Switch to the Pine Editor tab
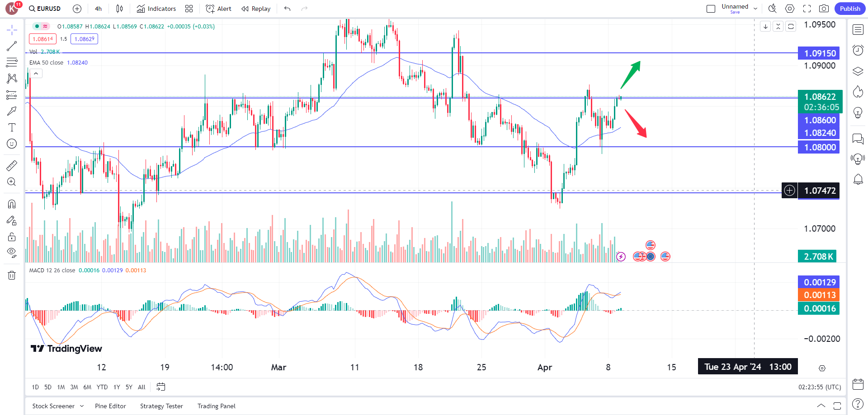Image resolution: width=868 pixels, height=415 pixels. 110,406
